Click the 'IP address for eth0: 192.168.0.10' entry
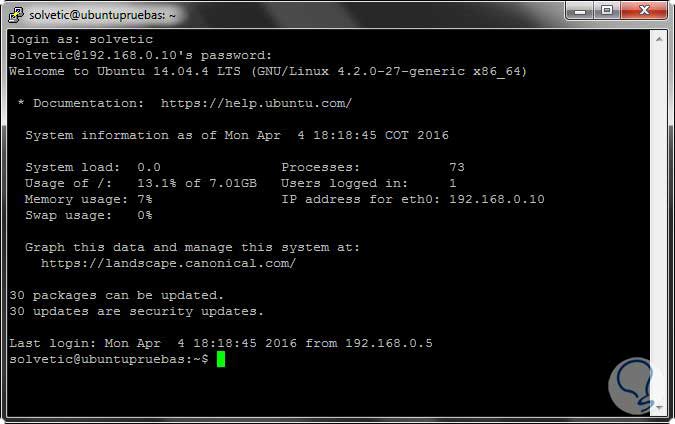 [x=413, y=199]
